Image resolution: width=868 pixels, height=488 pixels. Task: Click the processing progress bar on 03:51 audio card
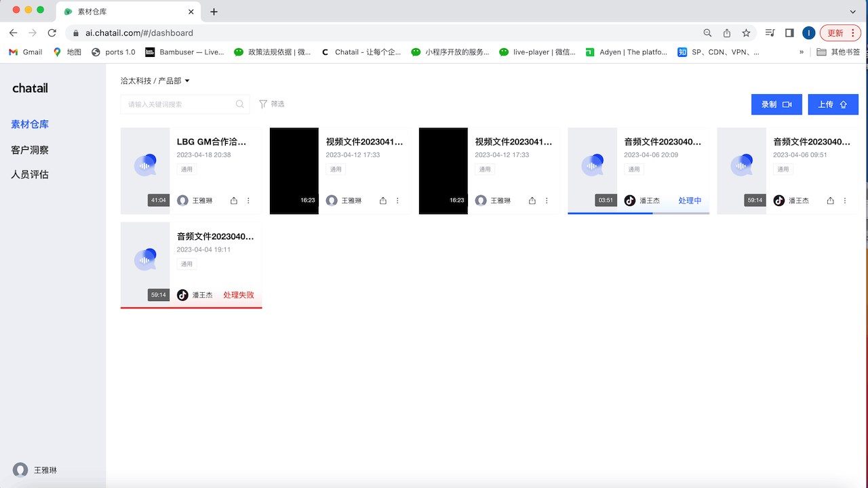coord(638,213)
